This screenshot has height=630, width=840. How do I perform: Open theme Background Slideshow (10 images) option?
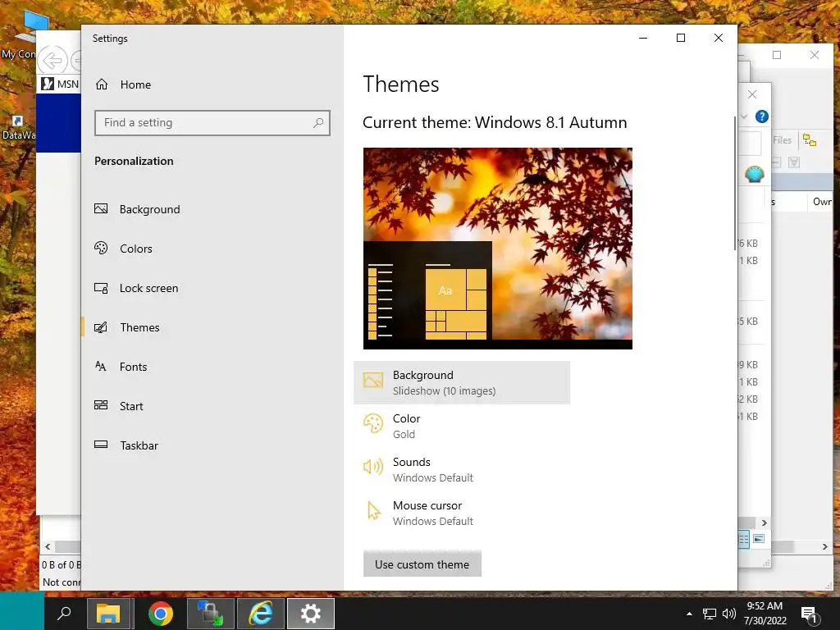point(462,382)
